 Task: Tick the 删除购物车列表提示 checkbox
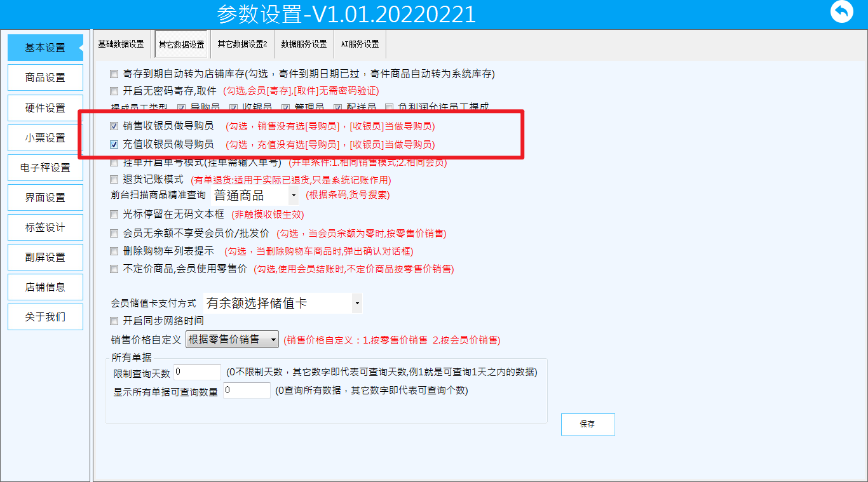point(114,251)
